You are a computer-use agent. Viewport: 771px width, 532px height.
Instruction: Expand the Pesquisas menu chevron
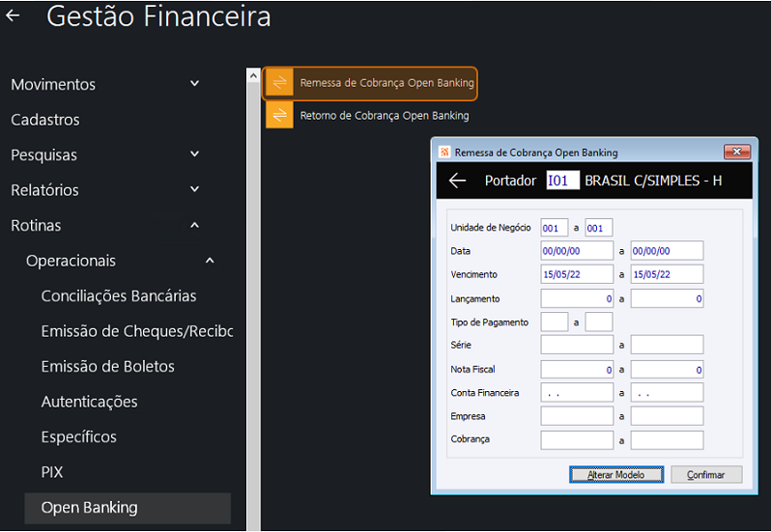(x=195, y=154)
